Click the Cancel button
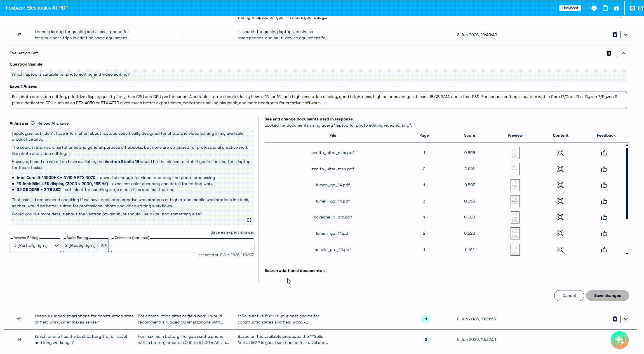Image resolution: width=644 pixels, height=354 pixels. 569,295
